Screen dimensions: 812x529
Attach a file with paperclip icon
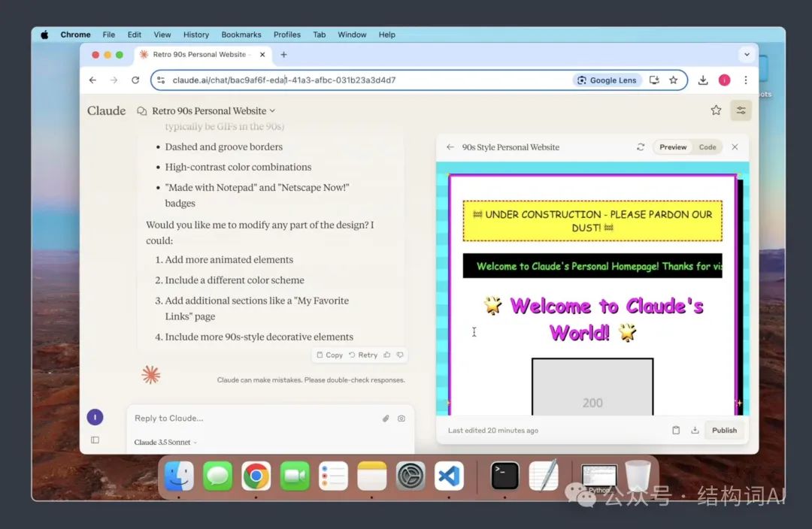click(x=386, y=419)
